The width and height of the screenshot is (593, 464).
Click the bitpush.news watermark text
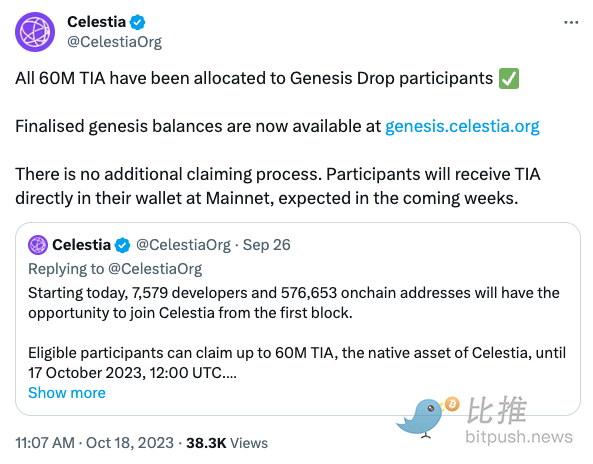click(519, 437)
